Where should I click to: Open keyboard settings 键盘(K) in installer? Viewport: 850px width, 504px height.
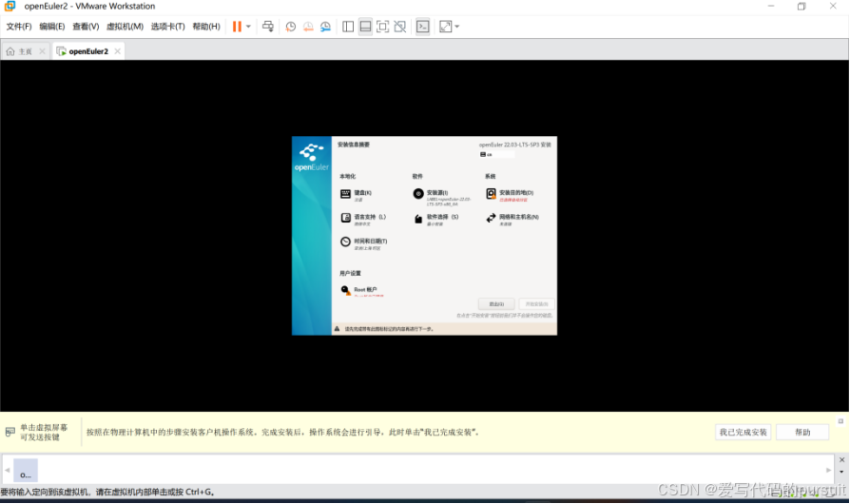click(357, 195)
